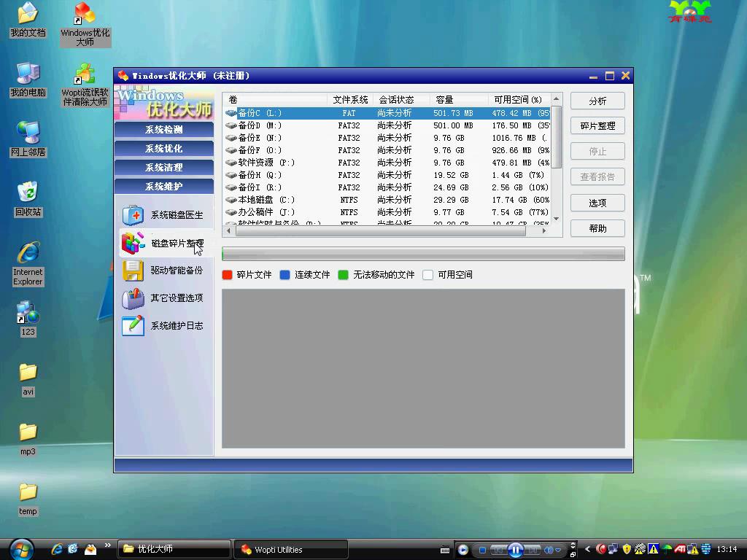Open the temp folder on desktop

28,499
